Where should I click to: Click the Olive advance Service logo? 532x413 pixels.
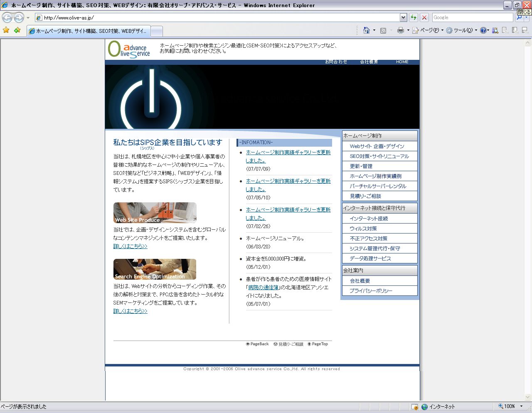(x=129, y=49)
